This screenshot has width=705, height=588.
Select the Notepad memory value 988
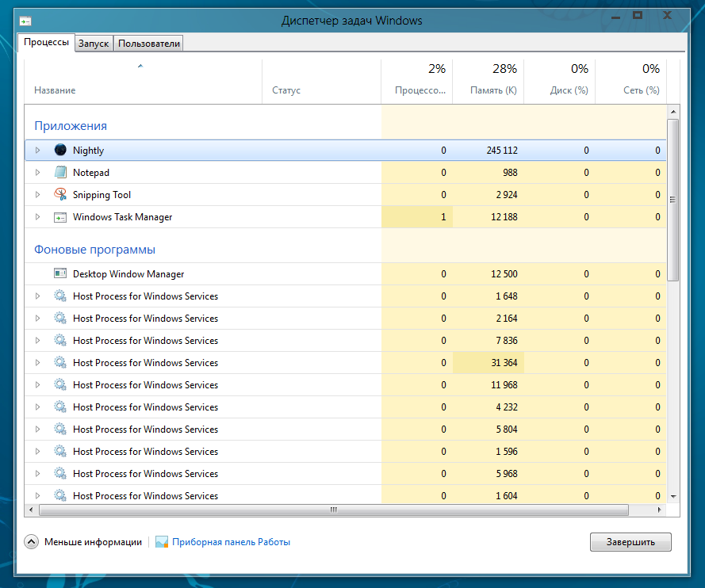point(510,173)
